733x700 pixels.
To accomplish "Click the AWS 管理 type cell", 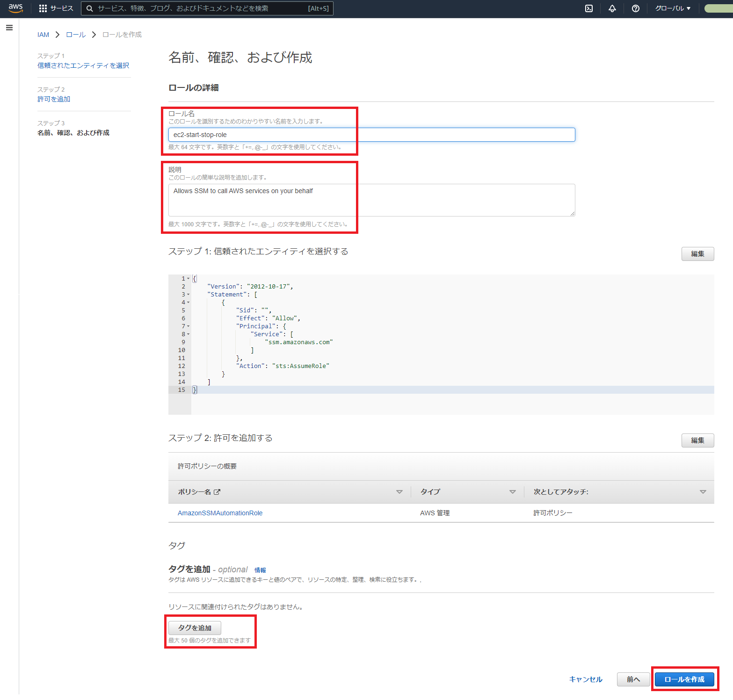I will [435, 513].
